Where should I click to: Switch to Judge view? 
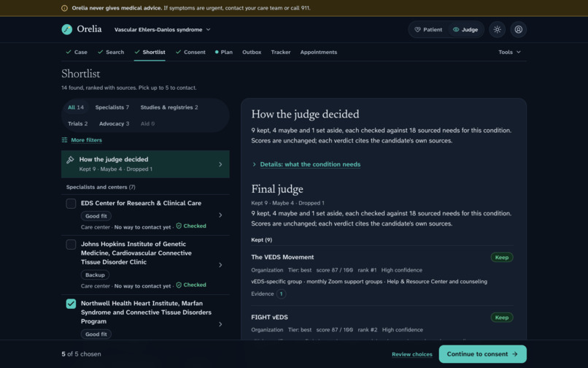[465, 29]
